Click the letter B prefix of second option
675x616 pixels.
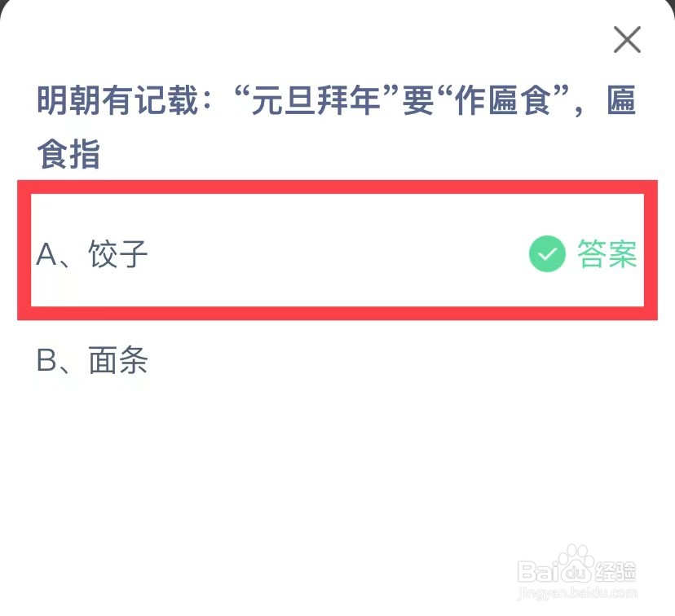click(x=46, y=361)
